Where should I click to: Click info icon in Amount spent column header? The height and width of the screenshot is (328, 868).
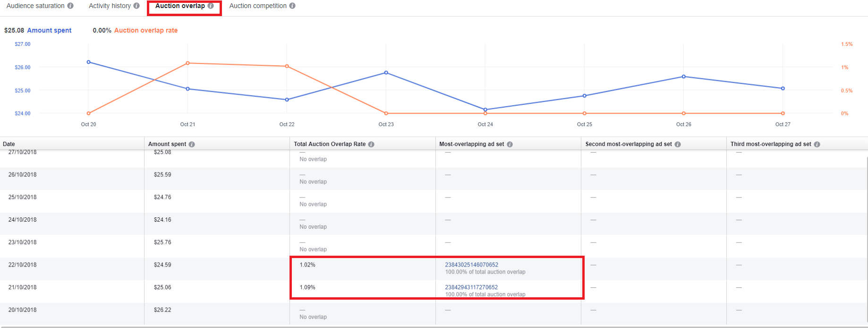coord(192,144)
